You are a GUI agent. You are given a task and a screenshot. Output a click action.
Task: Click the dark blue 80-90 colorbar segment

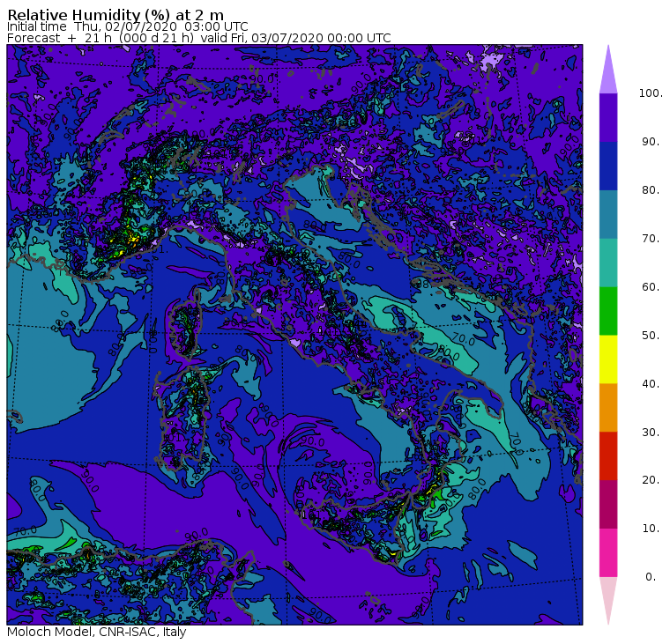[608, 166]
